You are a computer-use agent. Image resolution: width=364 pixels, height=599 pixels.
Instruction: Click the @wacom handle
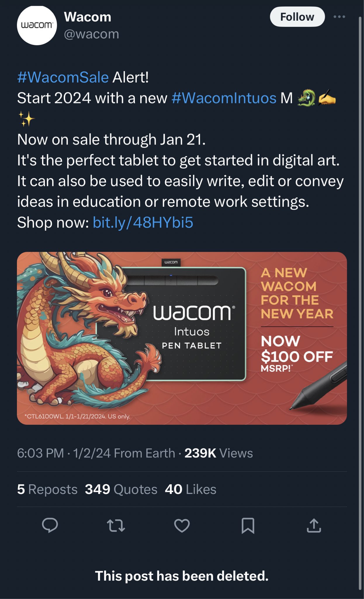click(91, 34)
